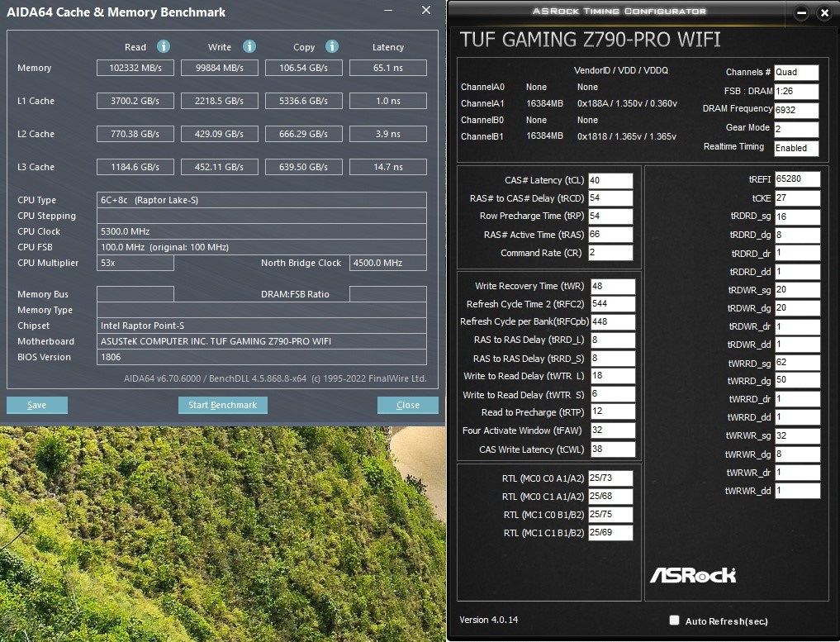This screenshot has height=642, width=840.
Task: Click the Close button in AIDA64
Action: click(408, 405)
